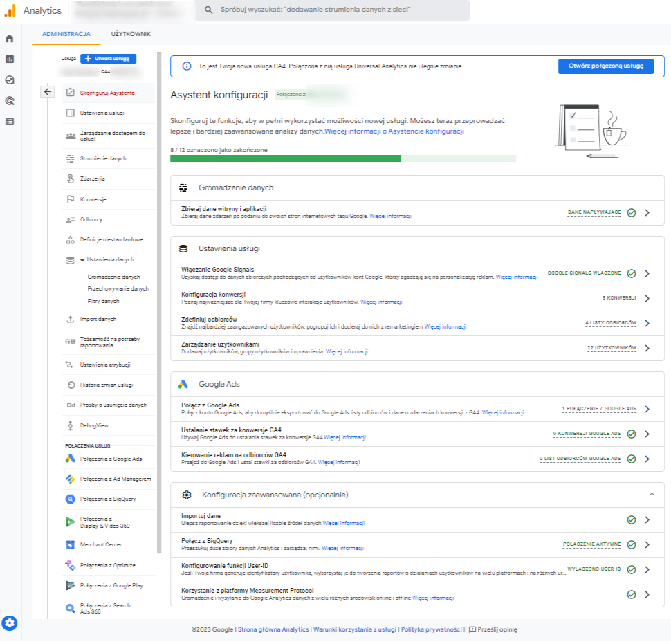Click the info icon in banner
The image size is (671, 644).
(187, 66)
